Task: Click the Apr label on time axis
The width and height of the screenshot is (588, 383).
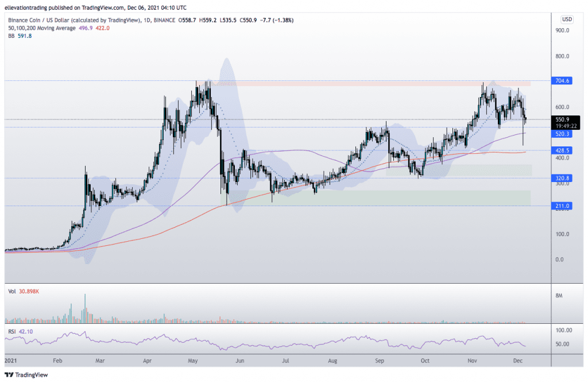Action: click(147, 361)
